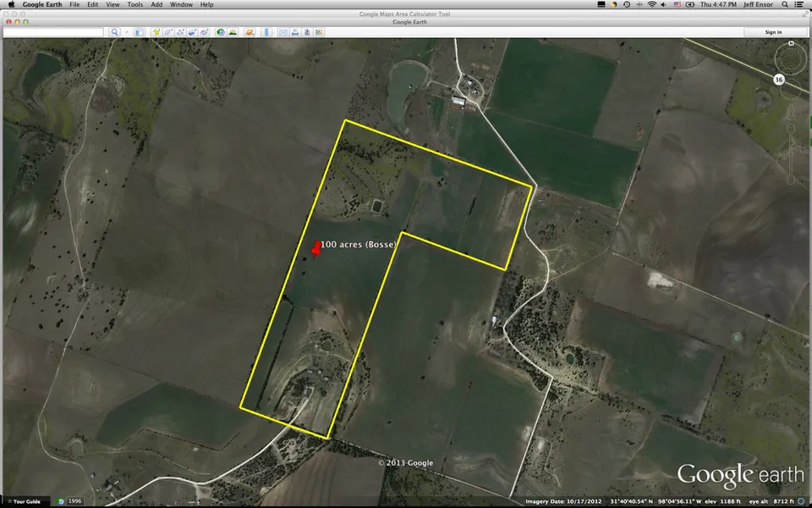
Task: Select the Add Polygon tool
Action: coord(167,32)
